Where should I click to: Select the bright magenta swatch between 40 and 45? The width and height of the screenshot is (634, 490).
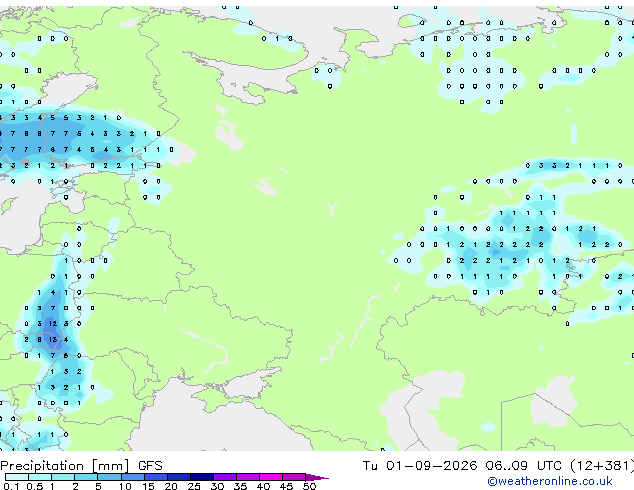tap(271, 477)
